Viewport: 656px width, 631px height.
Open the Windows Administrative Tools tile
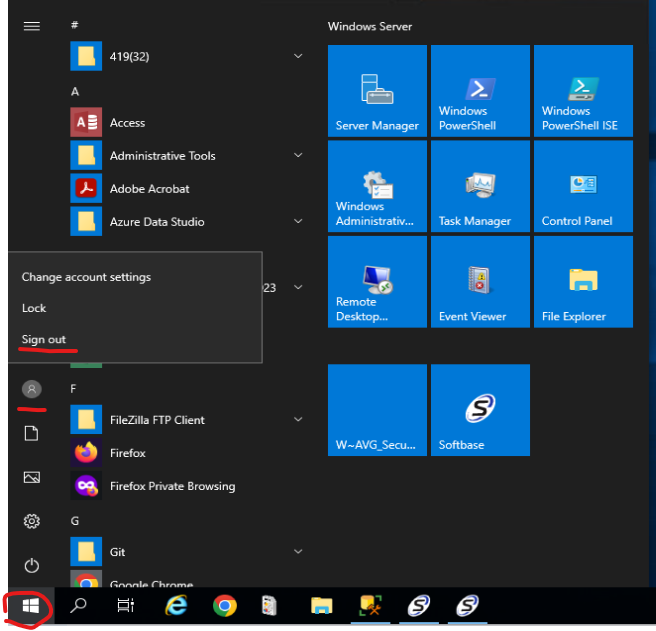pos(377,186)
